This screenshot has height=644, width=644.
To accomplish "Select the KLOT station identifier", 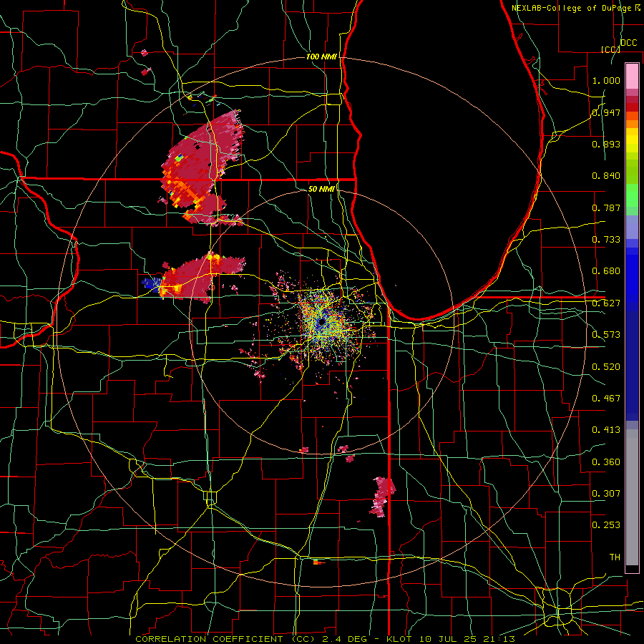I will click(399, 639).
